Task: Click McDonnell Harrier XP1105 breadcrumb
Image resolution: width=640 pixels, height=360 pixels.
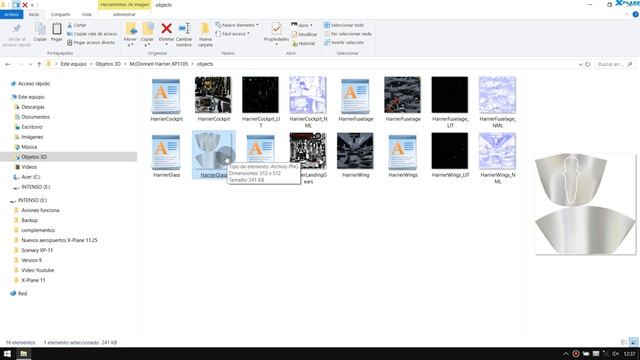Action: coord(158,64)
